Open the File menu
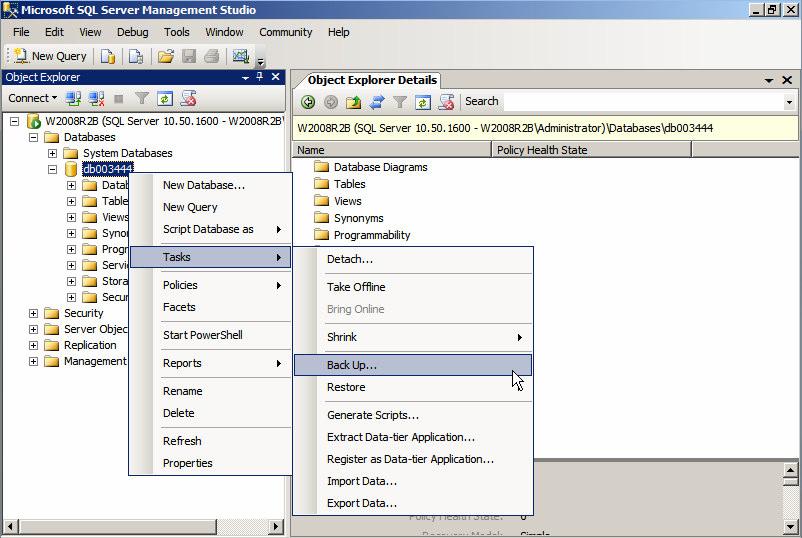 click(x=21, y=32)
